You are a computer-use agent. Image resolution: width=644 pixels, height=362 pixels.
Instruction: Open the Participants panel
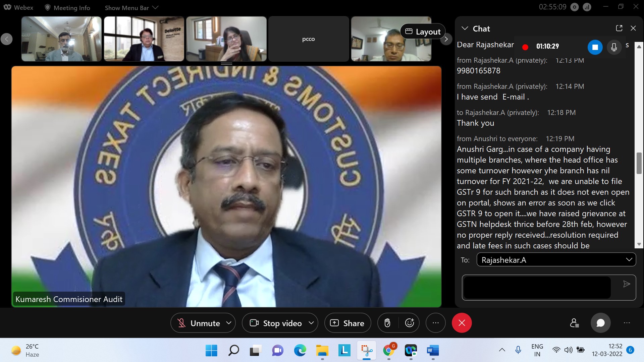pos(574,323)
